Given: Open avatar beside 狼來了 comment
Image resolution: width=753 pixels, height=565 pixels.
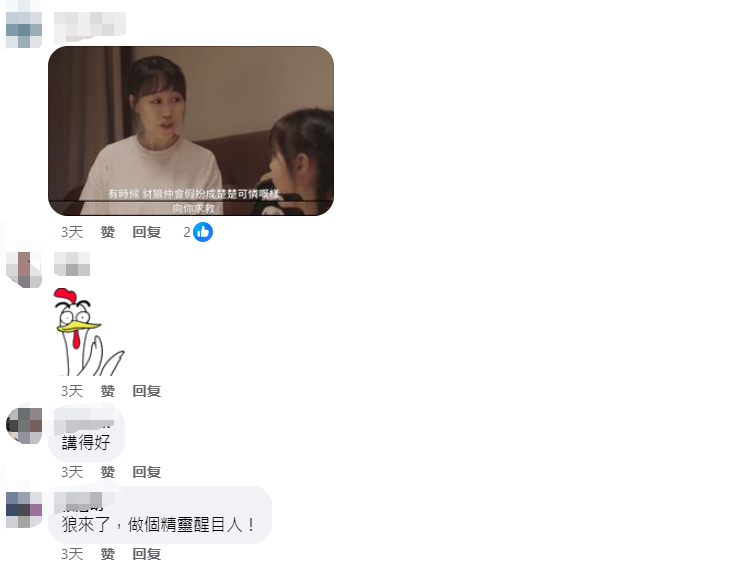Looking at the screenshot, I should click(24, 509).
